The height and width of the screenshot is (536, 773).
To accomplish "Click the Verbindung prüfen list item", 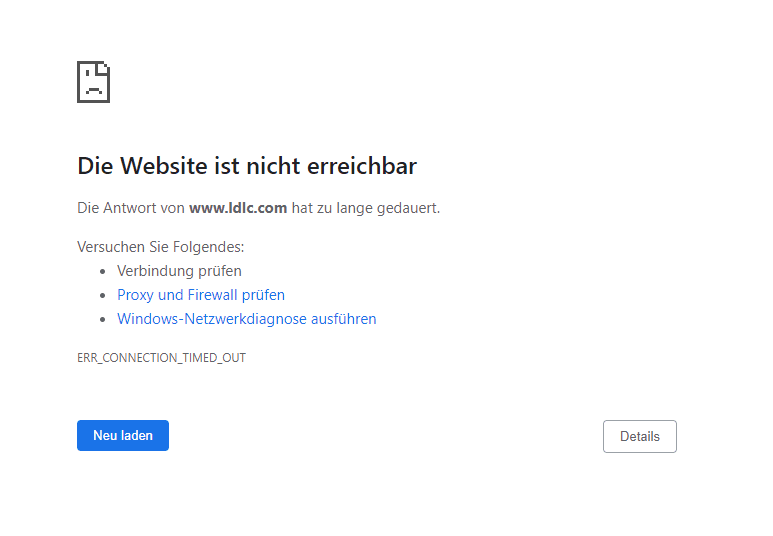I will (179, 271).
